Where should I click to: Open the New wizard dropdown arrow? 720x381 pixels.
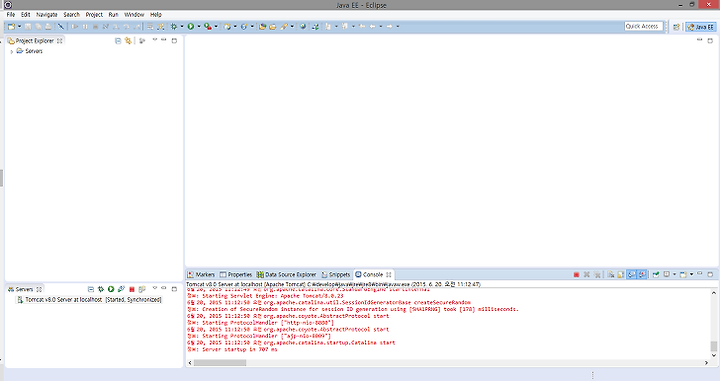click(x=19, y=27)
